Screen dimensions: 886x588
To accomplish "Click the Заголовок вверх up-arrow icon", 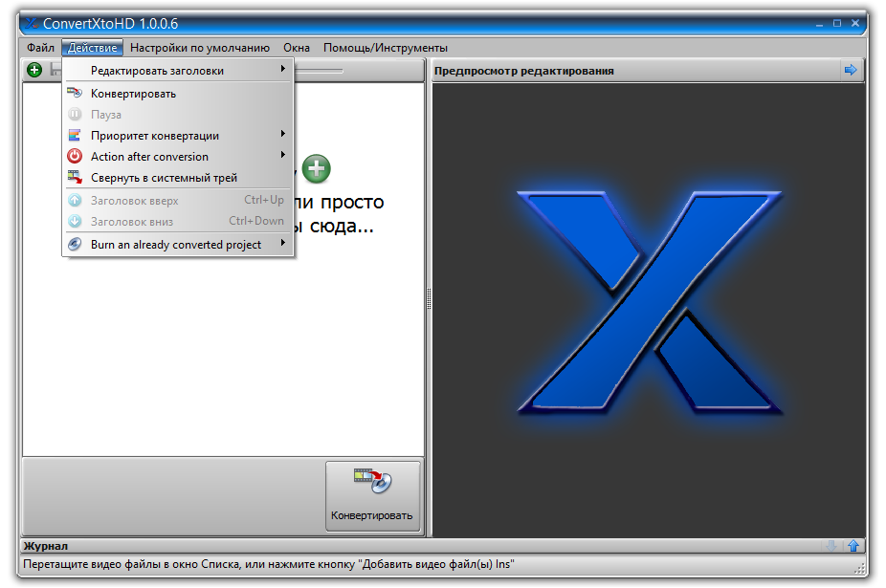I will 75,200.
